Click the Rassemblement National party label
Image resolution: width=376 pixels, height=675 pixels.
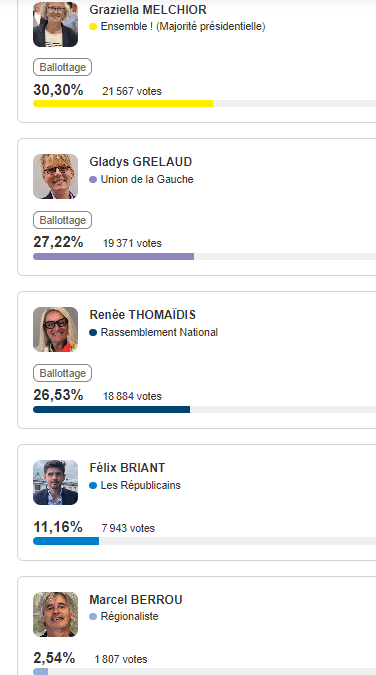pyautogui.click(x=159, y=332)
